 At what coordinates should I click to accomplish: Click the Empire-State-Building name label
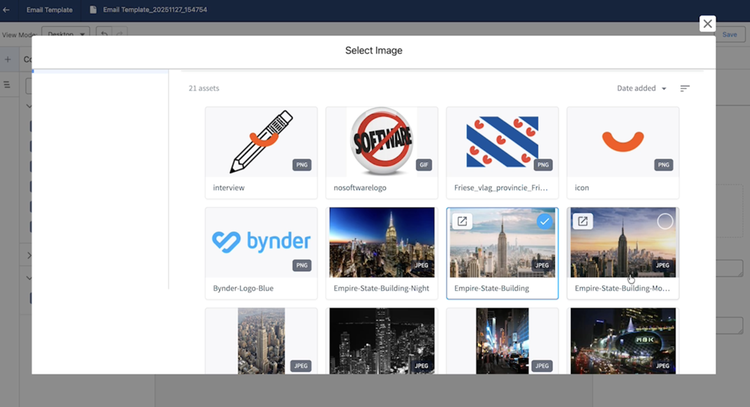492,288
